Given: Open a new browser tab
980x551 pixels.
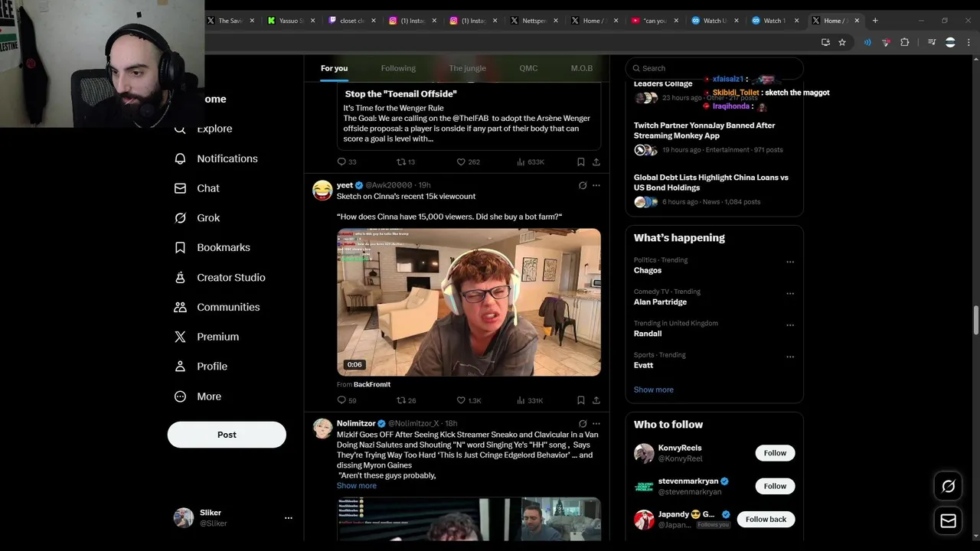Looking at the screenshot, I should click(x=875, y=21).
